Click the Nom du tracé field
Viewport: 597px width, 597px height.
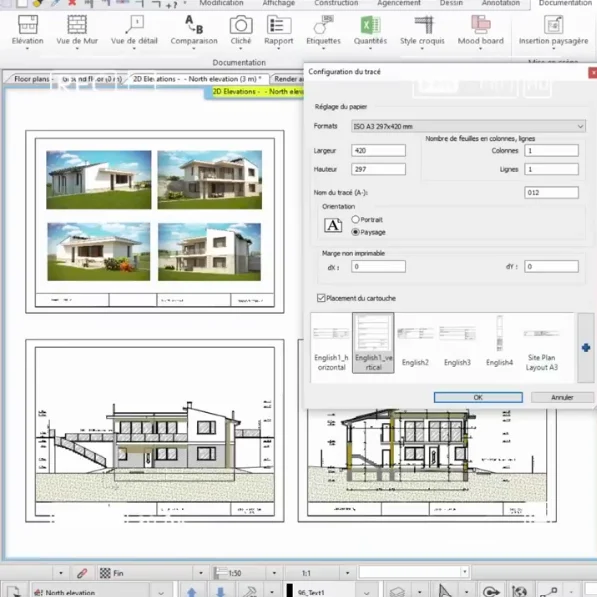551,192
